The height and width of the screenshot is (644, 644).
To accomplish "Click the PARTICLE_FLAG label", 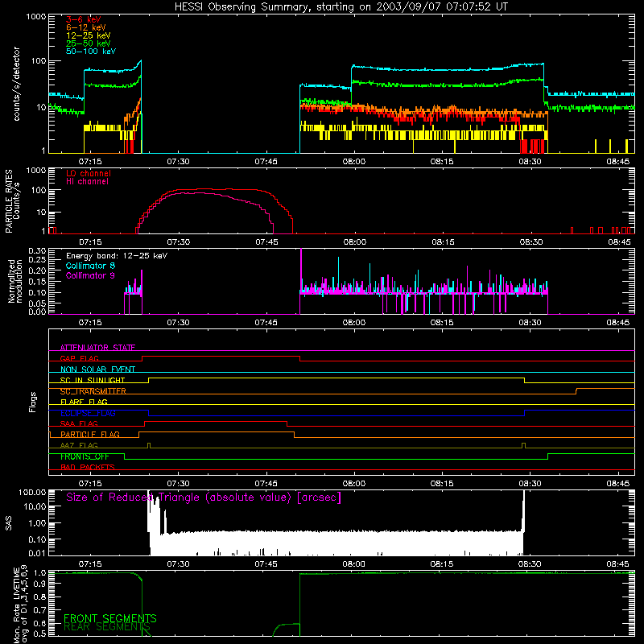I will pyautogui.click(x=90, y=435).
